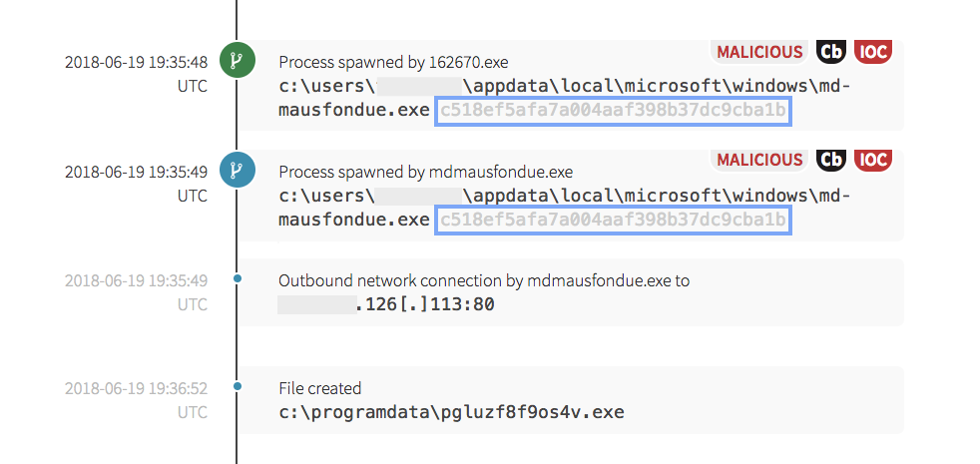Click the 19:35:48 timestamp
The height and width of the screenshot is (464, 980).
tap(136, 62)
